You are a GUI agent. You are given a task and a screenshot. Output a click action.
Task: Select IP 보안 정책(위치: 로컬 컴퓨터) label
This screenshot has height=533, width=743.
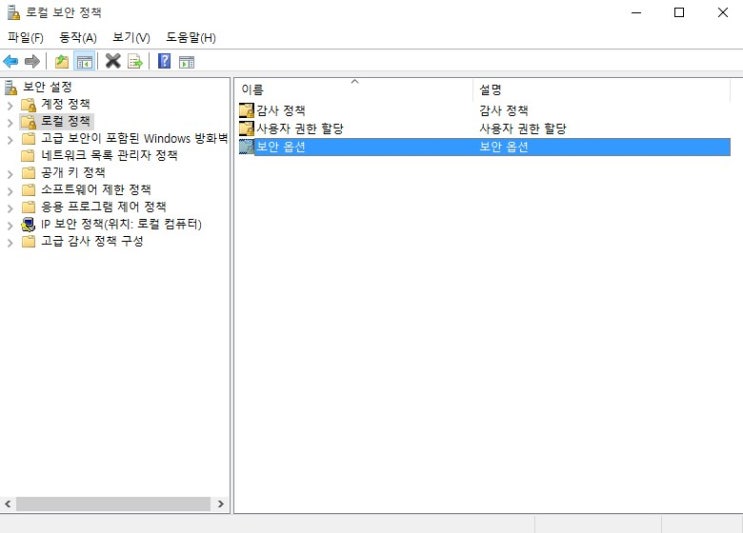point(121,224)
